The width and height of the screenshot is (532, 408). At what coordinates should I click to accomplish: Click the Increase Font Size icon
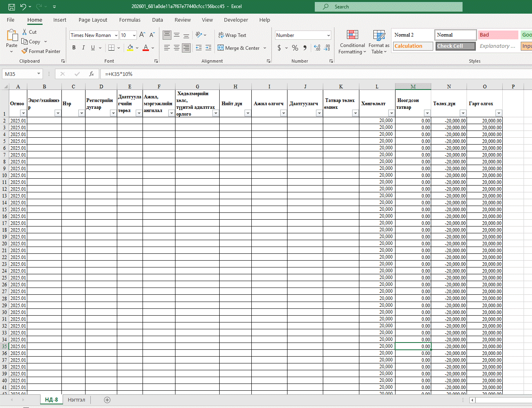142,35
